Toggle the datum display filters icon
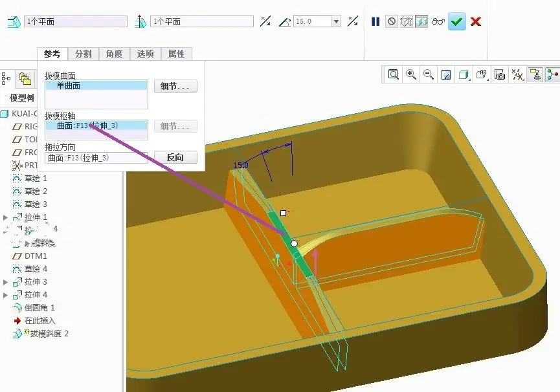The width and height of the screenshot is (560, 392). (x=517, y=74)
